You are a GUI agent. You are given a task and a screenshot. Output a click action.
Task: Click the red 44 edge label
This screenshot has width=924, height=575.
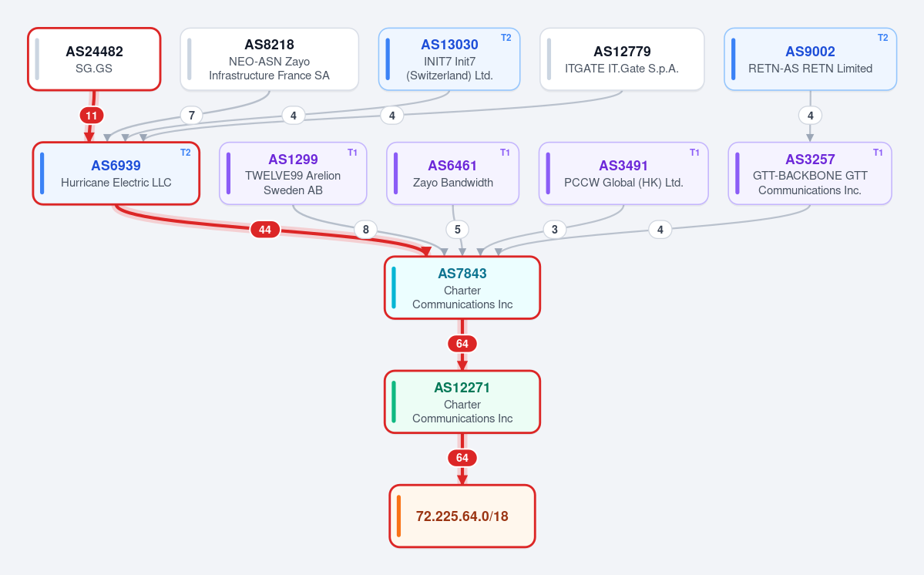(x=265, y=230)
